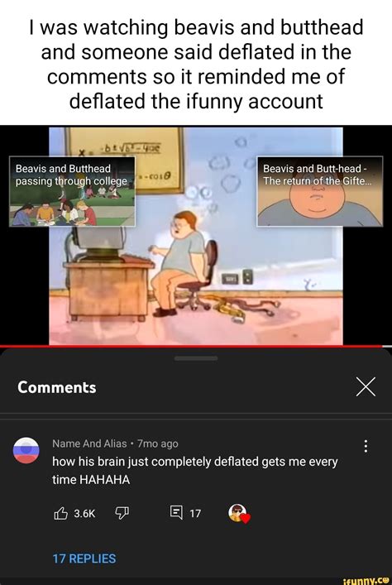Click the Russian flag profile avatar
The width and height of the screenshot is (392, 585).
coord(26,450)
